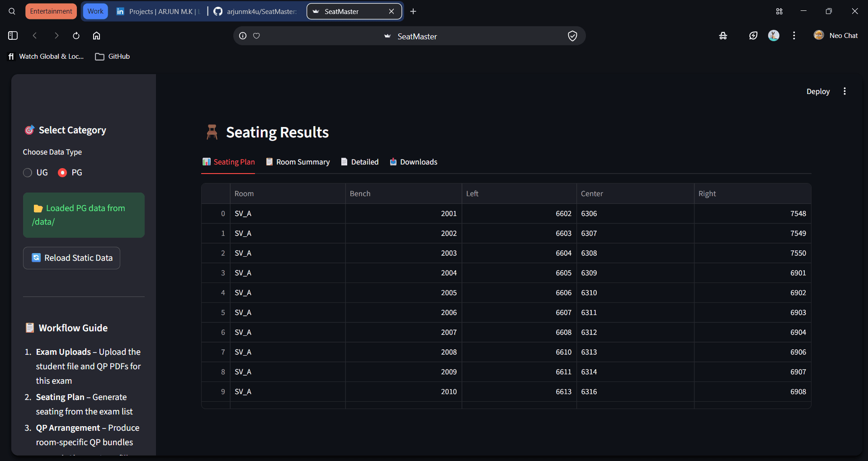This screenshot has height=461, width=868.
Task: Select the Work tab group
Action: [x=95, y=11]
